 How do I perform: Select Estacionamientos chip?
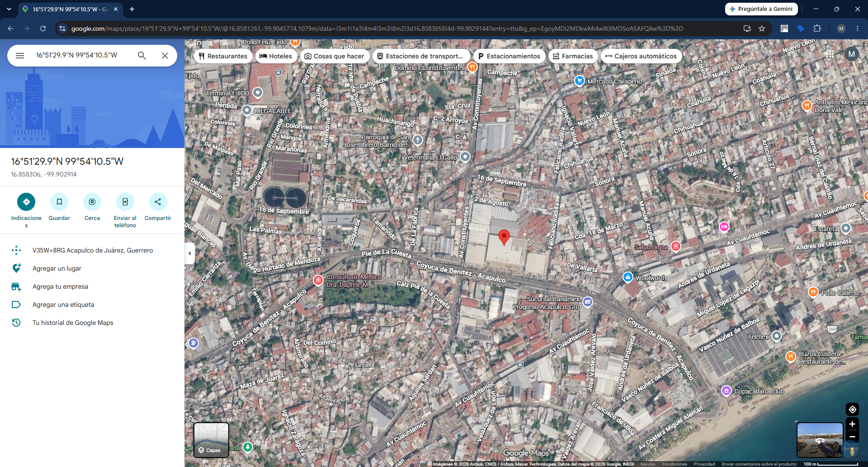(509, 56)
